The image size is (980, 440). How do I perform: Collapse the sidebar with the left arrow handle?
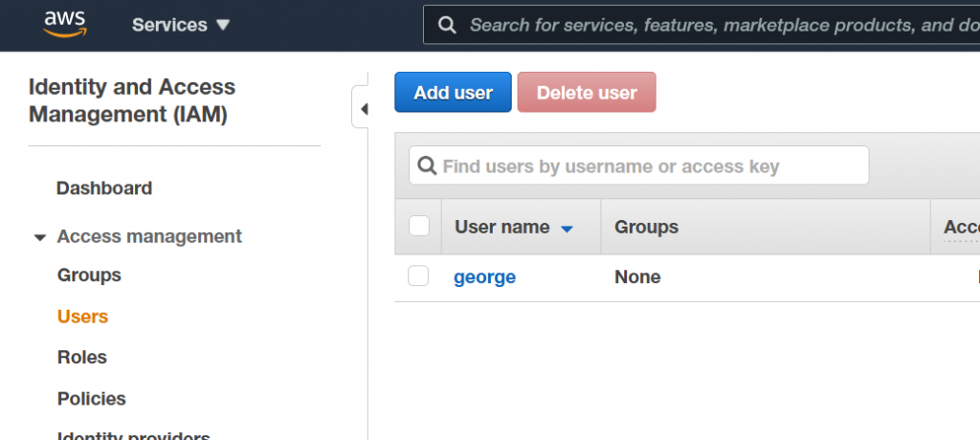tap(361, 109)
